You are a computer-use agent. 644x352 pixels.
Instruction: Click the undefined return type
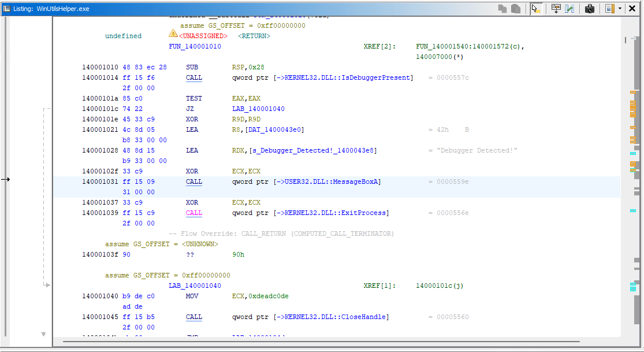123,36
